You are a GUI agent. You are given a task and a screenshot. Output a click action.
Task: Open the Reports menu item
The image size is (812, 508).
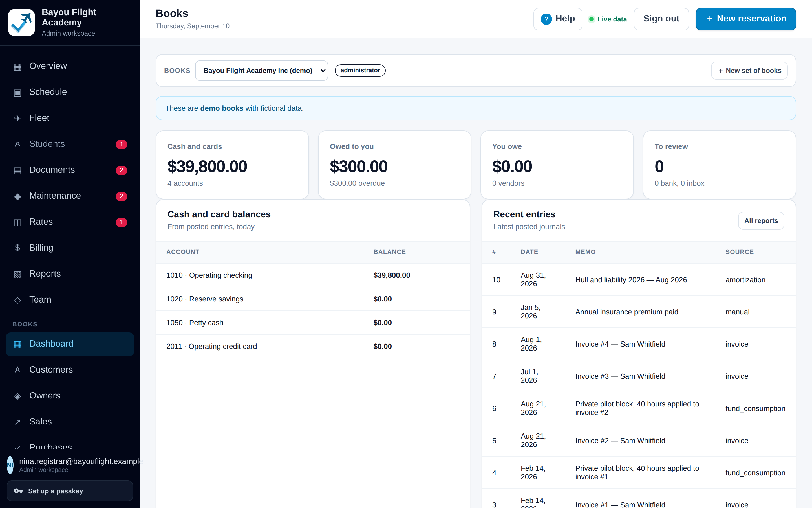click(70, 273)
